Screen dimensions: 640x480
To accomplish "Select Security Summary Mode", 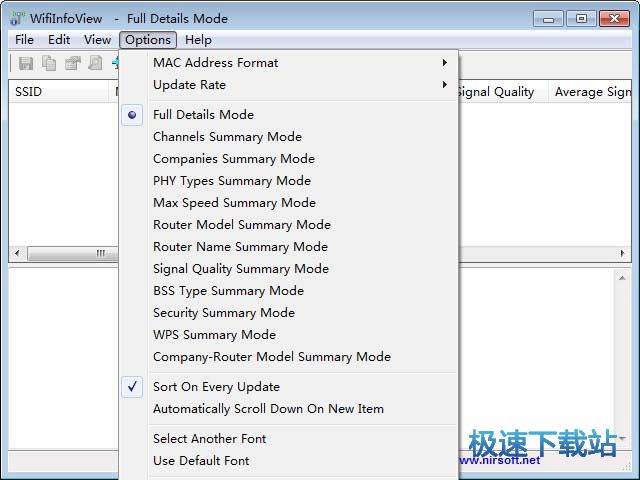I will pyautogui.click(x=289, y=313).
